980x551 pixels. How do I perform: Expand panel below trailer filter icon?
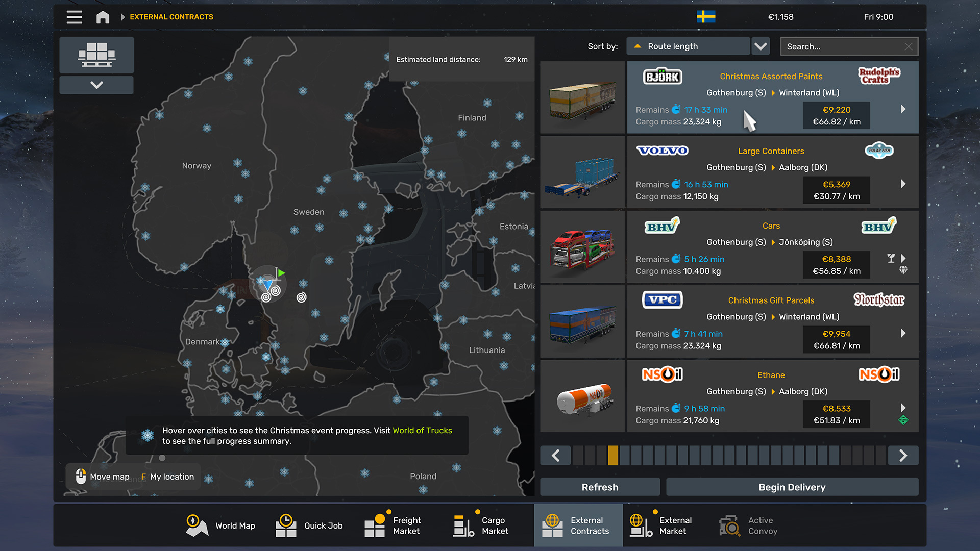click(x=96, y=85)
